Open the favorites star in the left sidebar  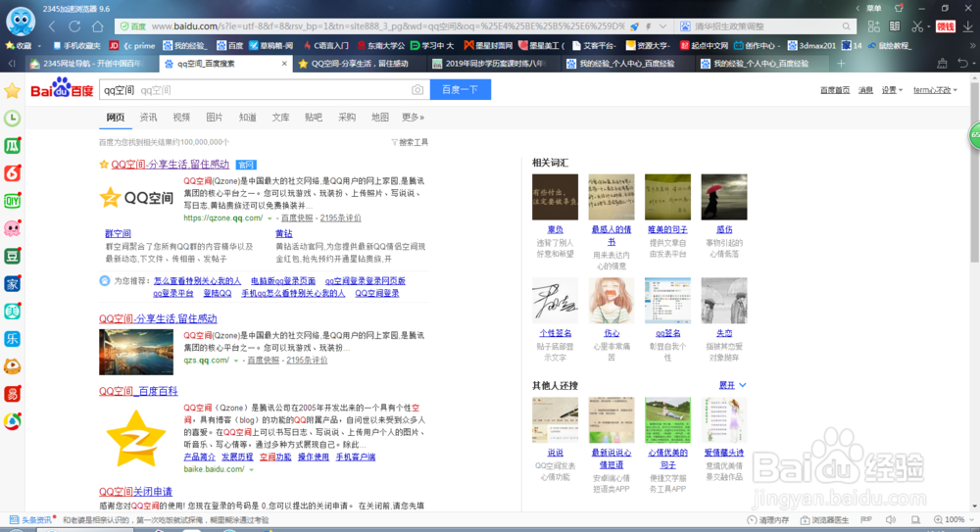12,91
